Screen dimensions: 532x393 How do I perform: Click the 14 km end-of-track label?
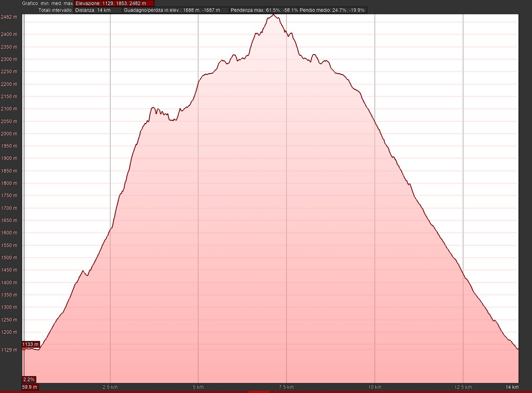511,387
